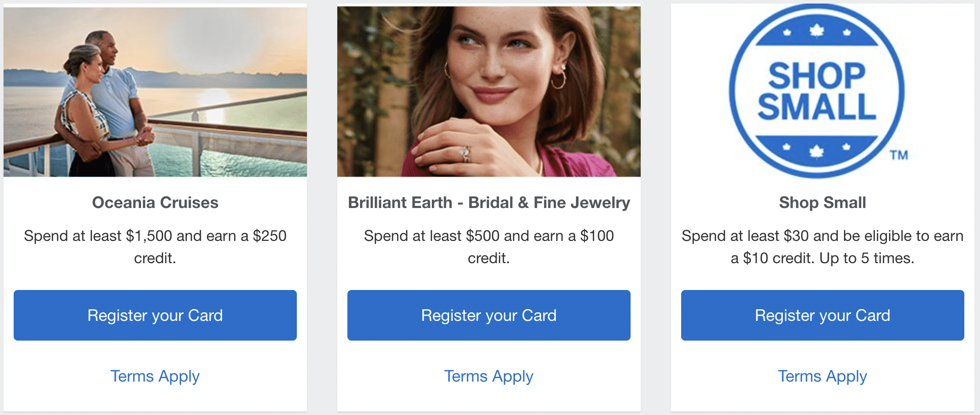The height and width of the screenshot is (415, 980).
Task: Click the Oceania Cruises offer title
Action: 155,202
